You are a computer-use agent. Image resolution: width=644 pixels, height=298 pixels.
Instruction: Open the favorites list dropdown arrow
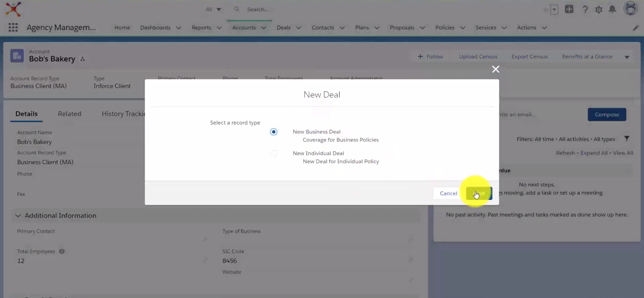(554, 10)
